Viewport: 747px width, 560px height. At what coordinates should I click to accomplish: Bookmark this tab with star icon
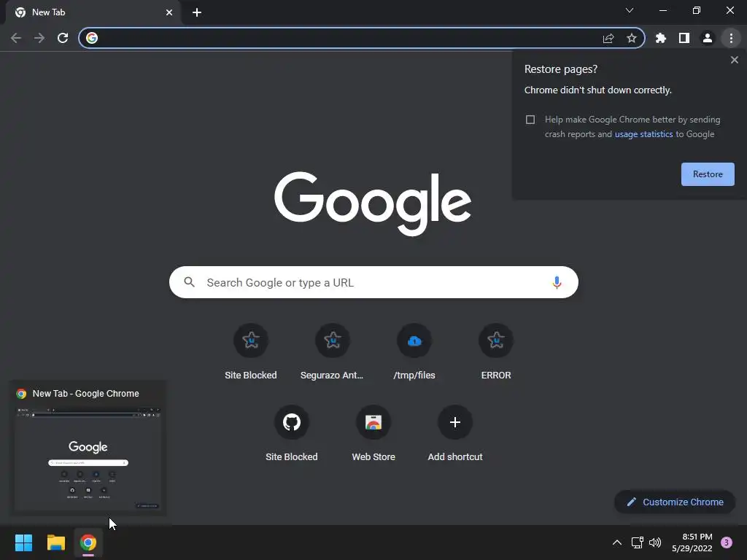632,38
